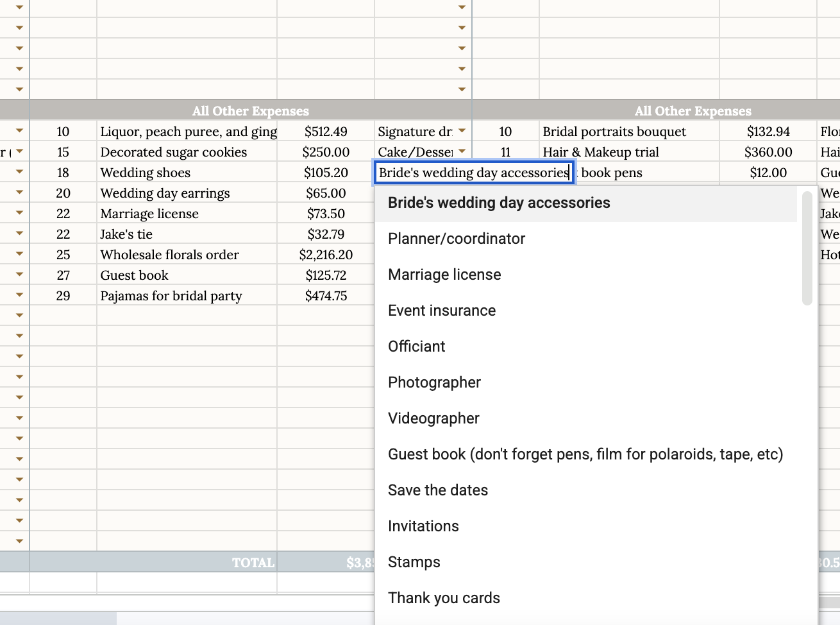This screenshot has width=840, height=625.
Task: Choose "Invitations" from the dropdown
Action: 585,526
